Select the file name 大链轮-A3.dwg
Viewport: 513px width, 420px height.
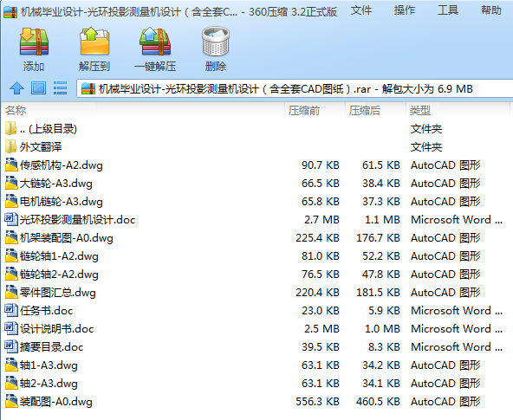click(56, 184)
